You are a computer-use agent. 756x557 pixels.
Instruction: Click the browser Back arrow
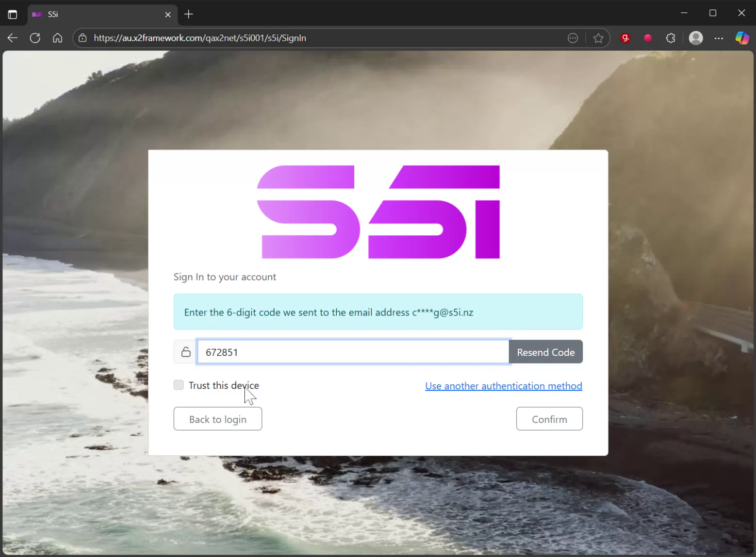(12, 38)
